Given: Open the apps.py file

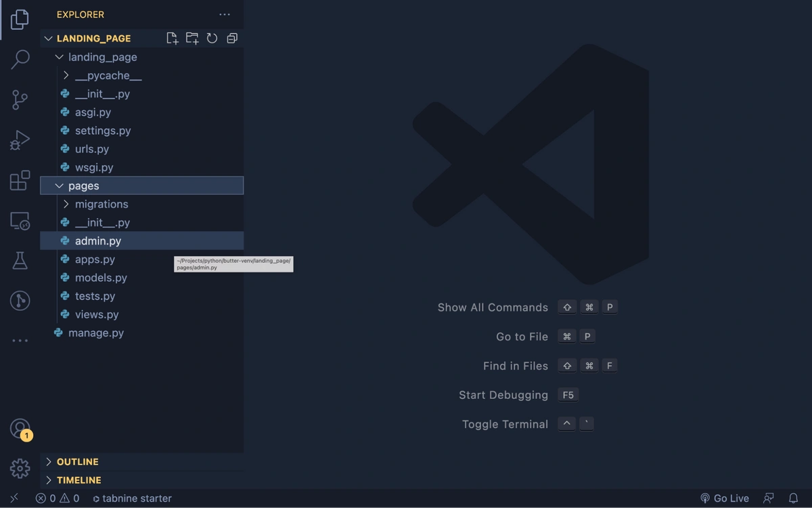Looking at the screenshot, I should point(142,259).
